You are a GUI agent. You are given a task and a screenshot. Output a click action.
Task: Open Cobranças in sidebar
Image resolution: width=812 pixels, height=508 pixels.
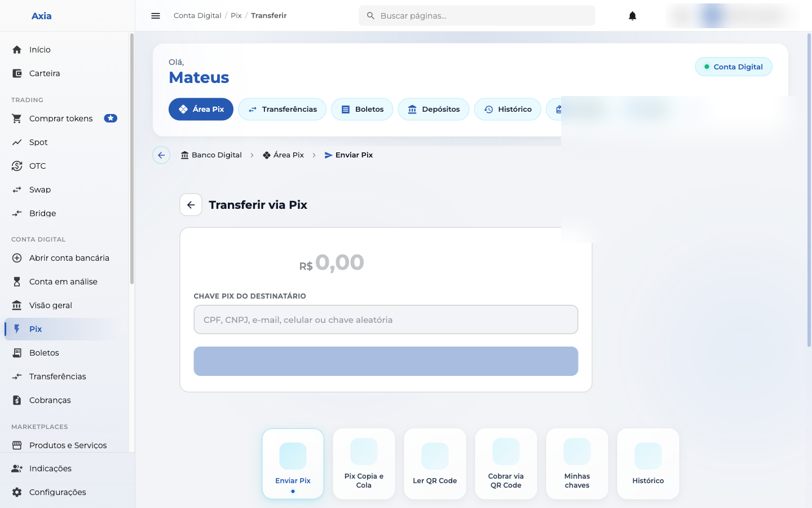click(64, 400)
